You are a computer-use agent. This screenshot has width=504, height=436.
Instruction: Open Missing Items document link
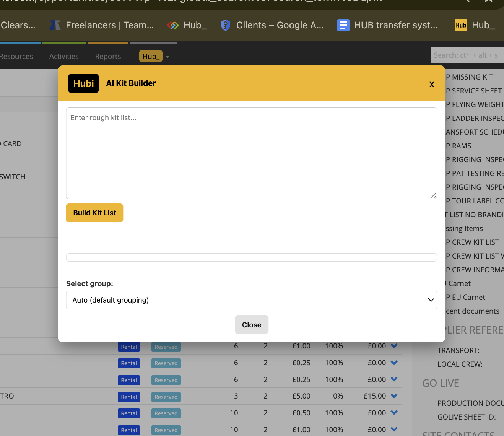(464, 228)
